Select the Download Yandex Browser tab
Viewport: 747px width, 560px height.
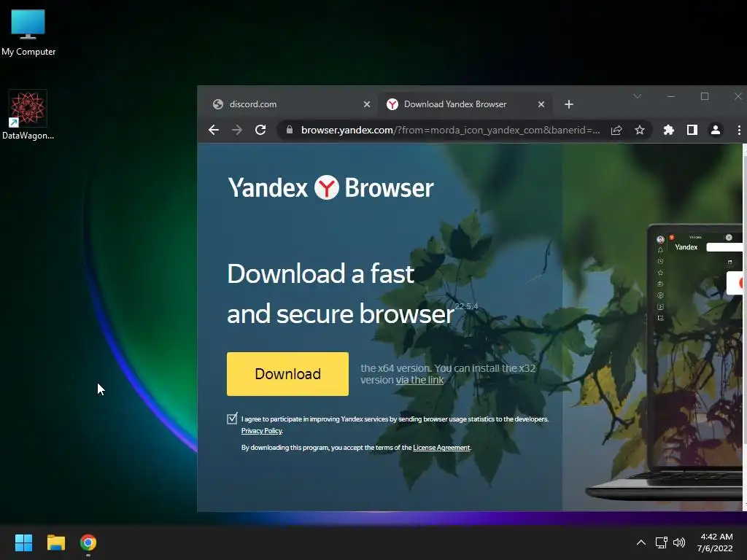466,104
